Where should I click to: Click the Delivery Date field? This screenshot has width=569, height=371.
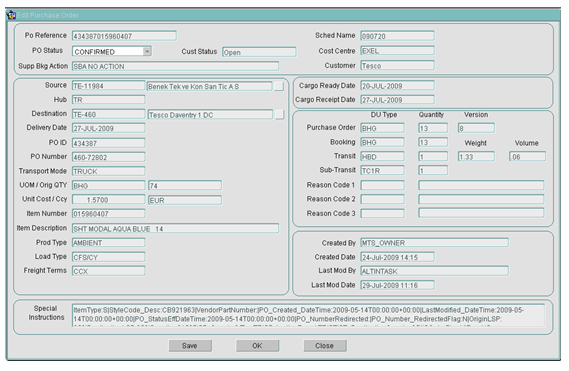point(109,128)
